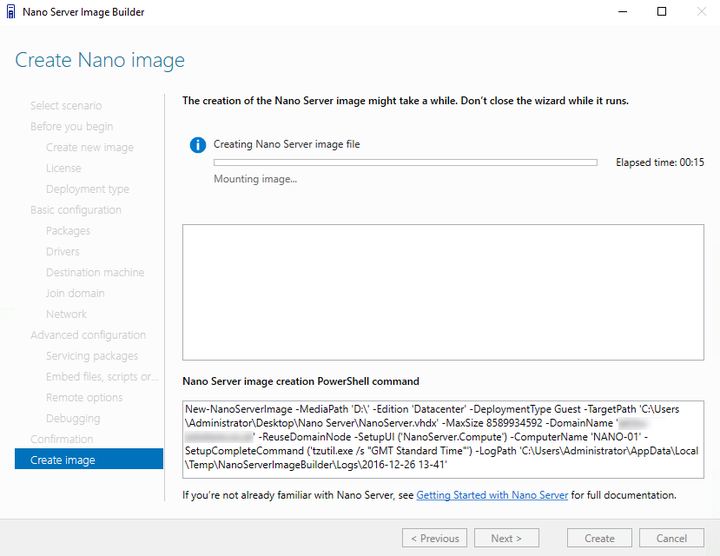Minimize the Nano Server Image Builder window

(x=623, y=11)
